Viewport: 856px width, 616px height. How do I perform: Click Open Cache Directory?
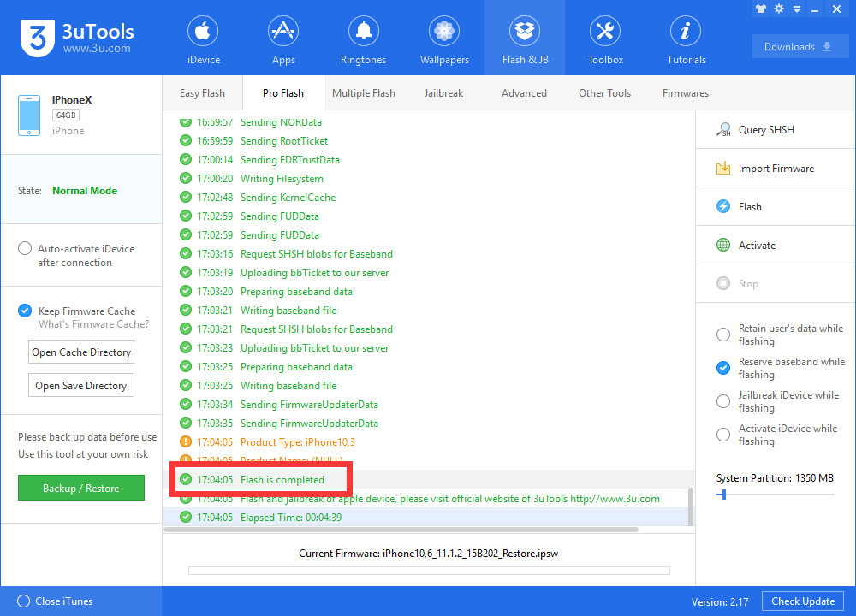(x=81, y=352)
